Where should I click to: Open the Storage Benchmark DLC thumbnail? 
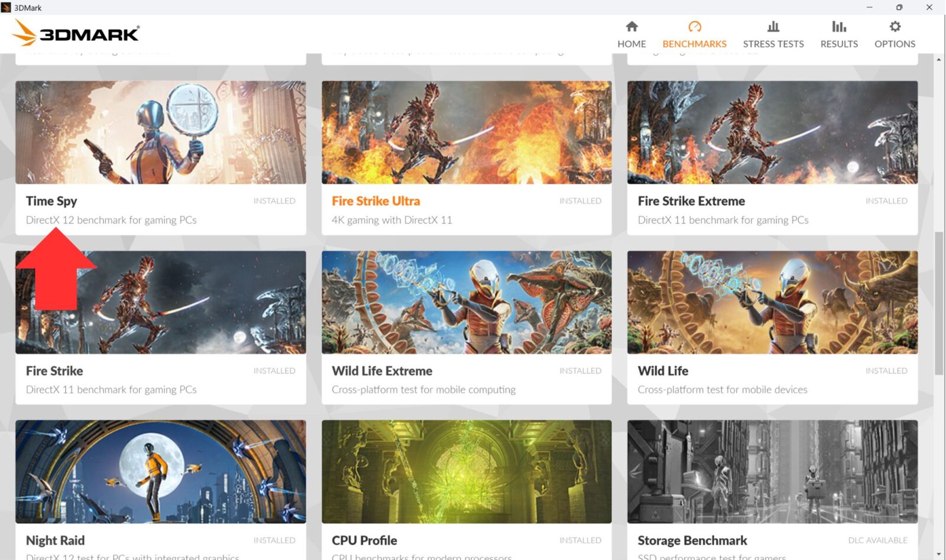click(772, 471)
